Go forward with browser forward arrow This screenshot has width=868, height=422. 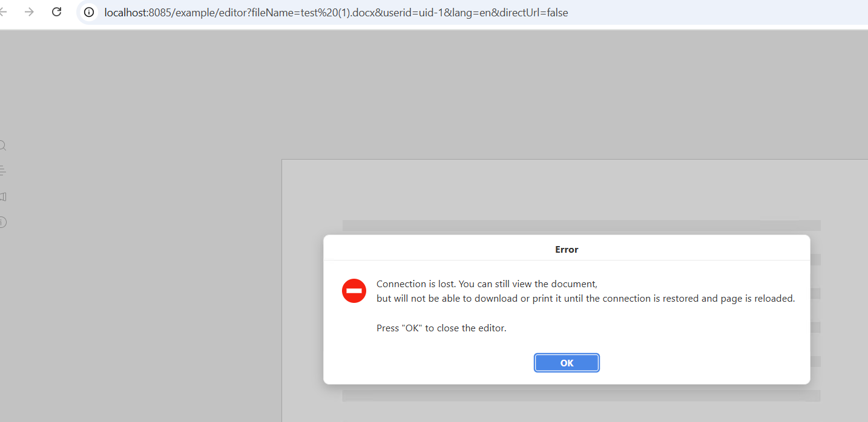[29, 12]
